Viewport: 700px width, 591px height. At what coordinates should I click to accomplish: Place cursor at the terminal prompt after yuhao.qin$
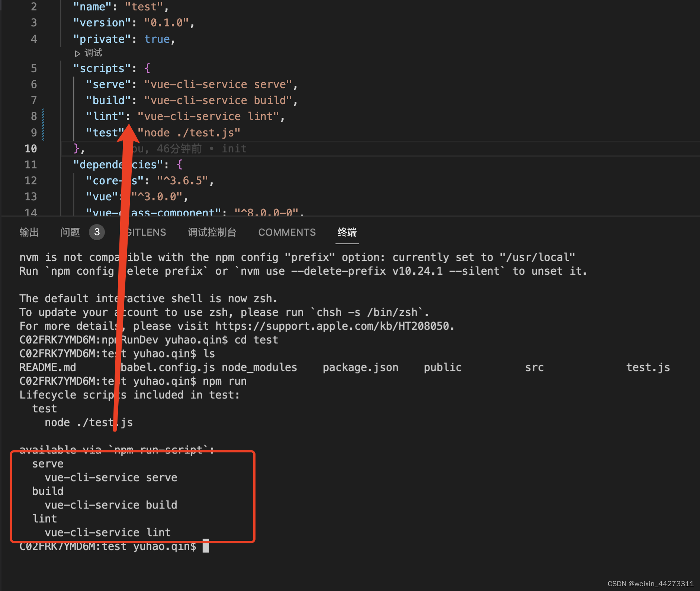coord(208,546)
